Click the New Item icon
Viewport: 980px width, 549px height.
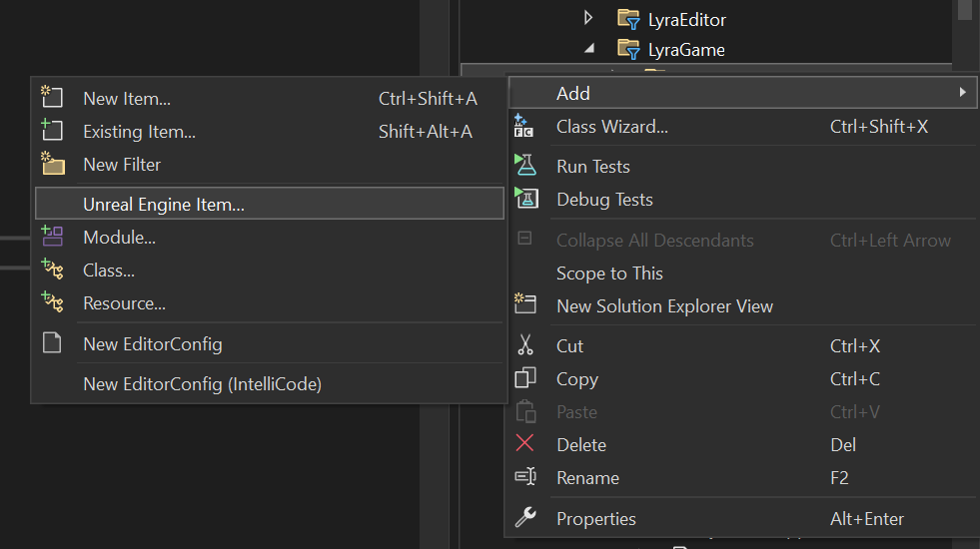[52, 98]
